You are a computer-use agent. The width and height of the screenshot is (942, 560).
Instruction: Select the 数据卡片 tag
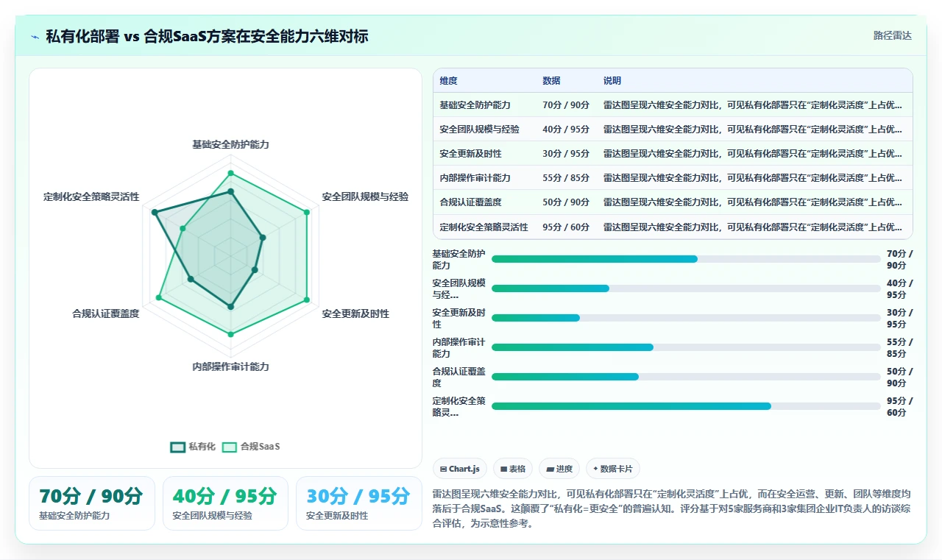pyautogui.click(x=613, y=469)
